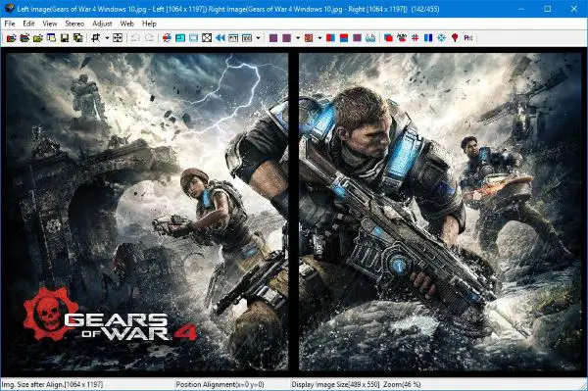
Task: Select red-blue top/bottom split icon
Action: (344, 38)
